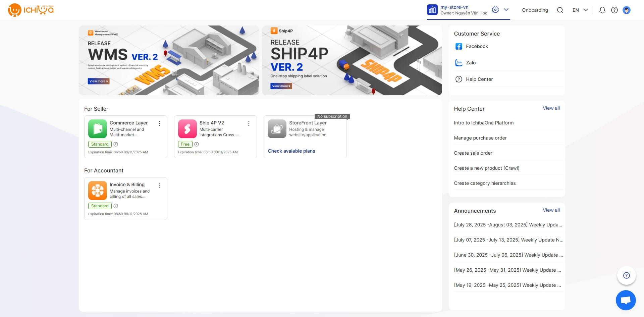Click the Ichiba logo in header
The image size is (644, 317).
(31, 10)
